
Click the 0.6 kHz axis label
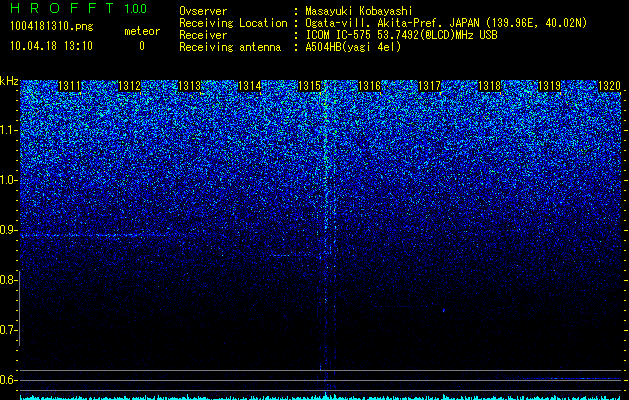[x=7, y=380]
